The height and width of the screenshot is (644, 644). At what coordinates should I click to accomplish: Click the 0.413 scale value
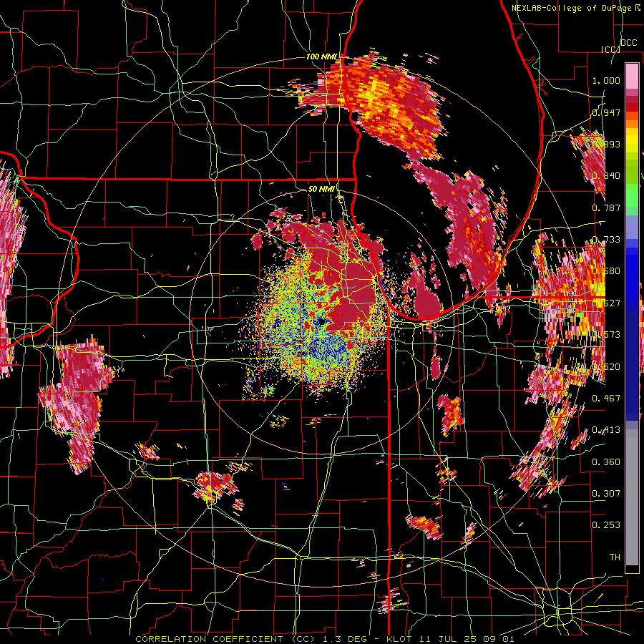click(606, 429)
